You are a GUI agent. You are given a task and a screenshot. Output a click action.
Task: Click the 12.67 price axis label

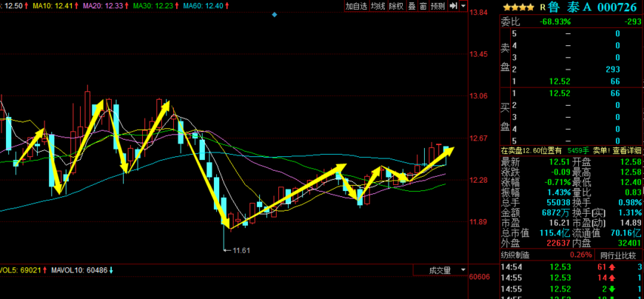pyautogui.click(x=478, y=138)
